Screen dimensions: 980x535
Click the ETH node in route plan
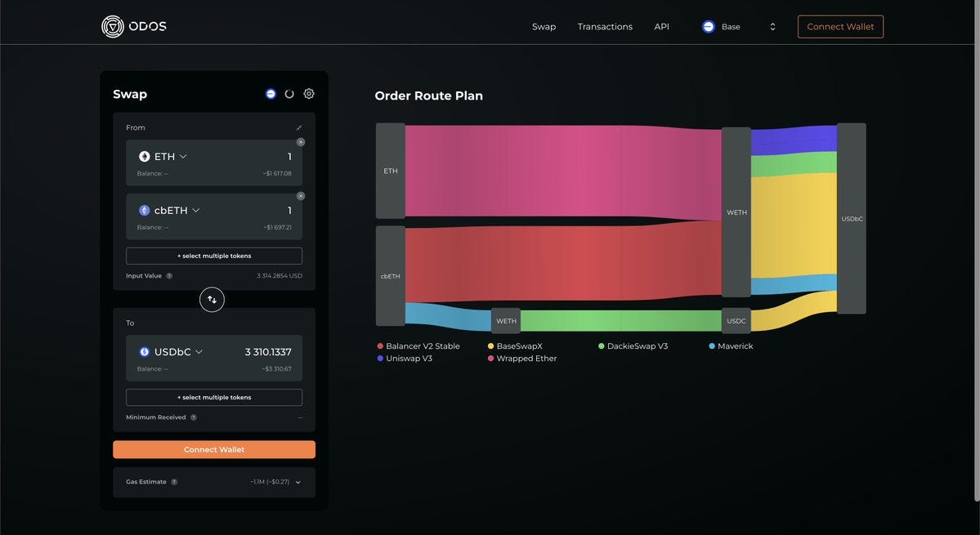click(x=391, y=171)
